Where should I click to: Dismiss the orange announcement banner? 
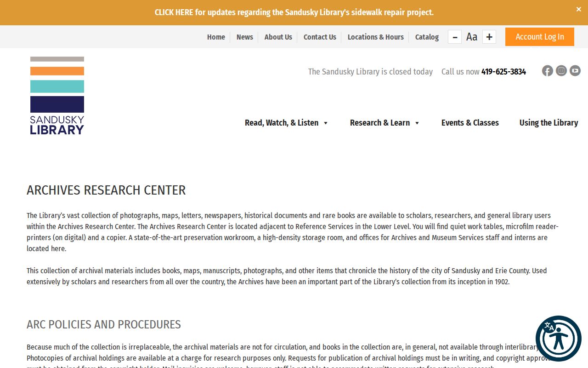(x=579, y=9)
